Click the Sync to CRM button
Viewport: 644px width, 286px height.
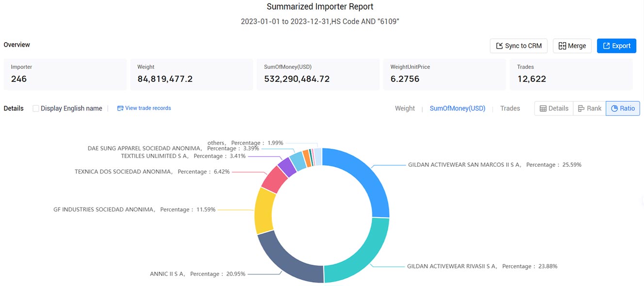(519, 46)
